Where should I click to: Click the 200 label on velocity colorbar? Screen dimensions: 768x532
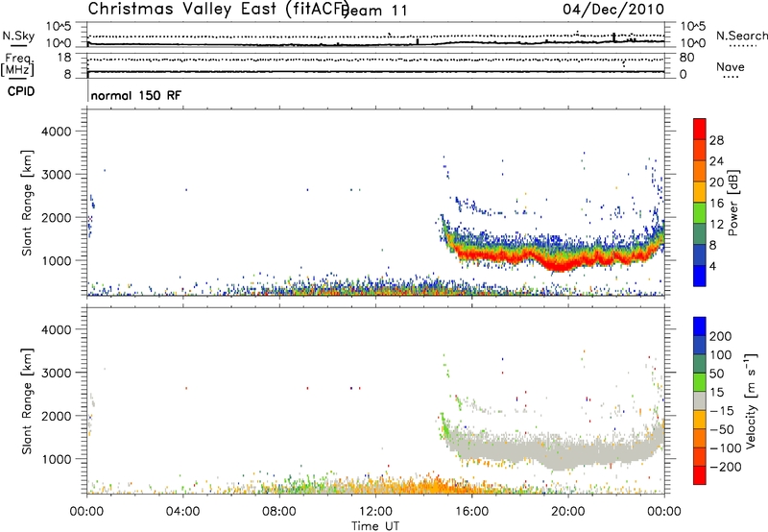tap(721, 336)
